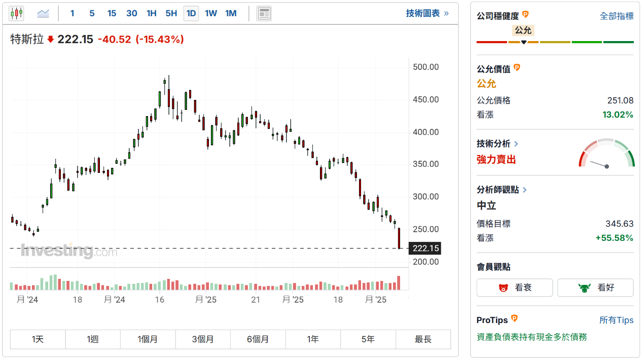Screen dimensions: 644x361
Task: Select the 1天 range tab
Action: (38, 339)
